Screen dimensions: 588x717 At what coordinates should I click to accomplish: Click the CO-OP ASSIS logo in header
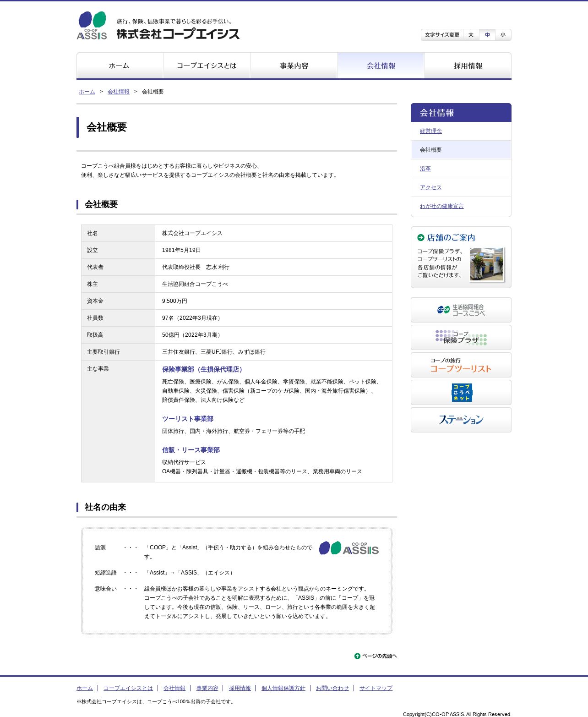click(92, 25)
